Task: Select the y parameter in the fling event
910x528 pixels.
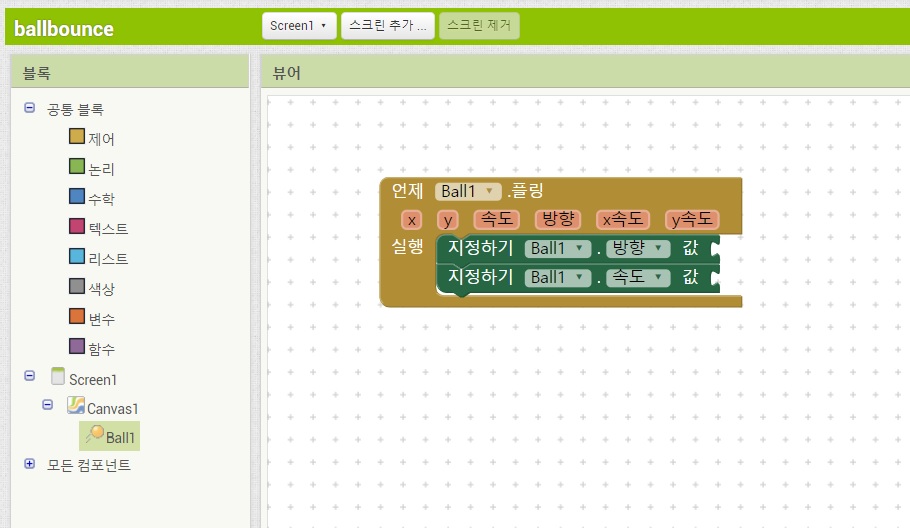Action: [x=448, y=220]
